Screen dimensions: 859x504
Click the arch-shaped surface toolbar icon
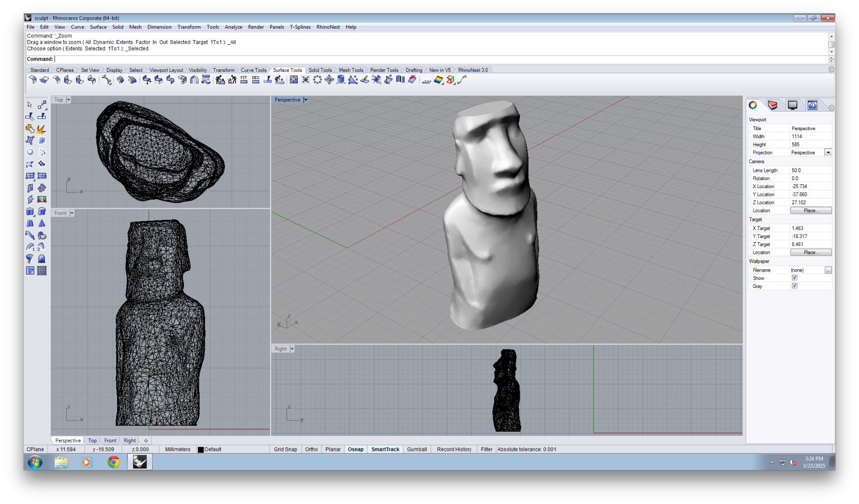[194, 80]
